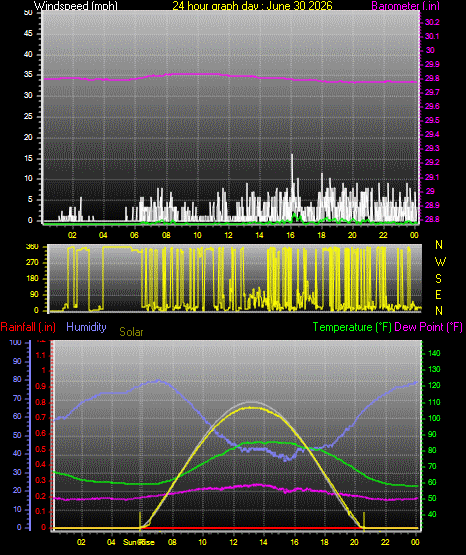Click the Humidity legend label
The height and width of the screenshot is (555, 466).
pos(86,327)
